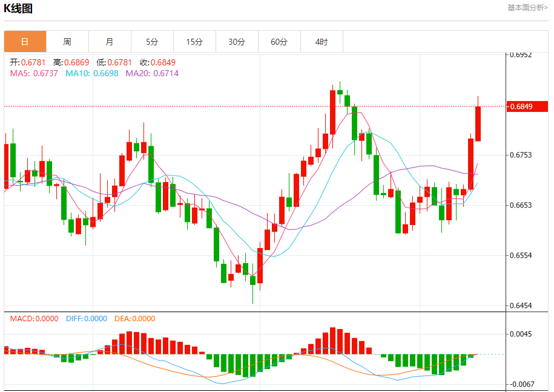Switch to the 月 monthly tab
This screenshot has width=554, height=392.
pos(110,42)
